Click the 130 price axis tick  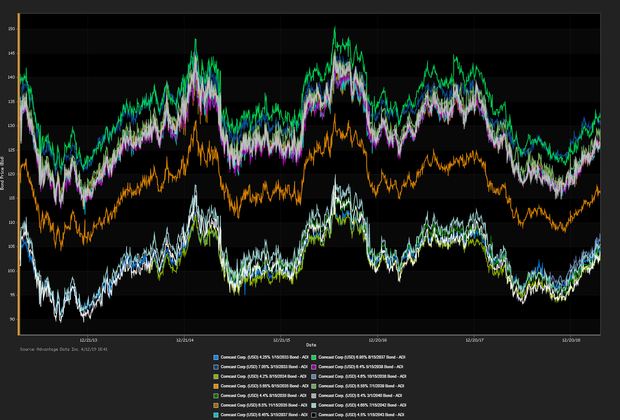click(11, 126)
